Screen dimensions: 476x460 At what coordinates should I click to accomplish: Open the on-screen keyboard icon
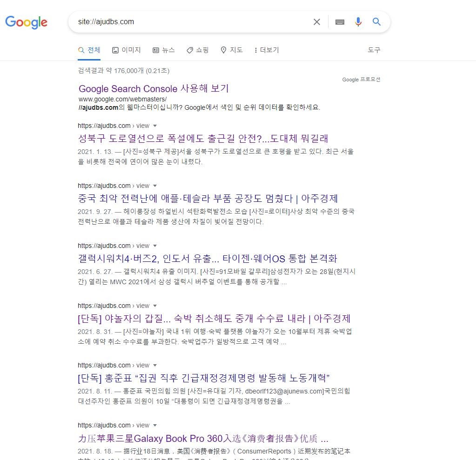click(x=340, y=21)
